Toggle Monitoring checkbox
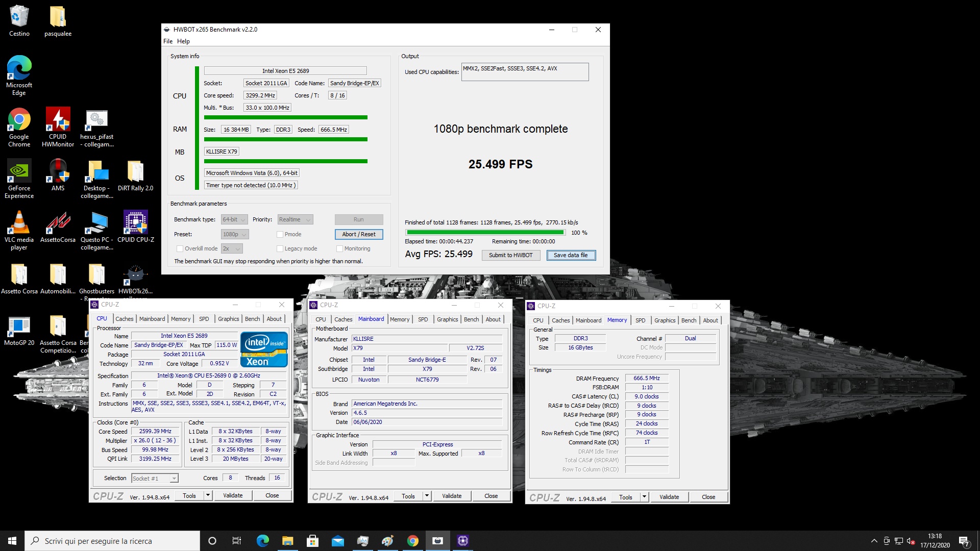The height and width of the screenshot is (551, 980). pos(339,248)
